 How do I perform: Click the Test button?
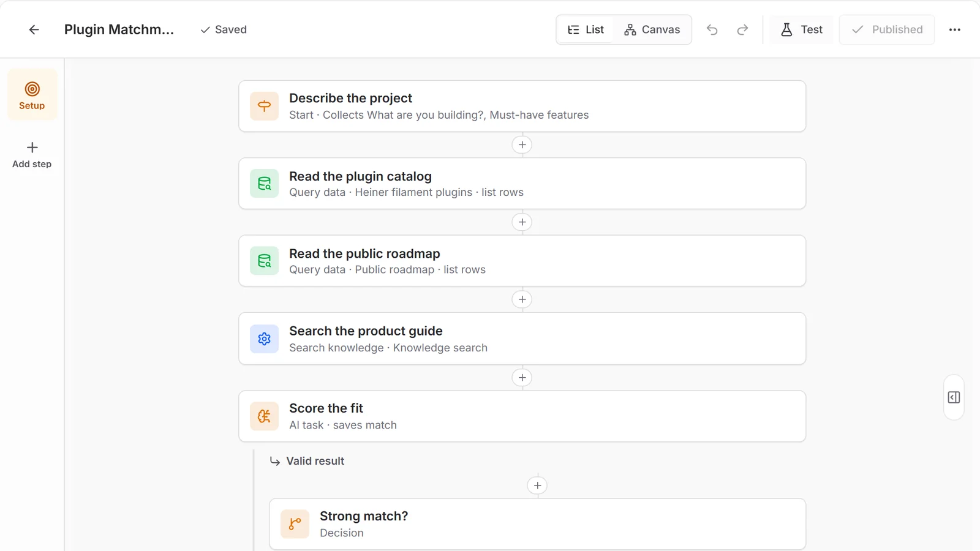801,29
